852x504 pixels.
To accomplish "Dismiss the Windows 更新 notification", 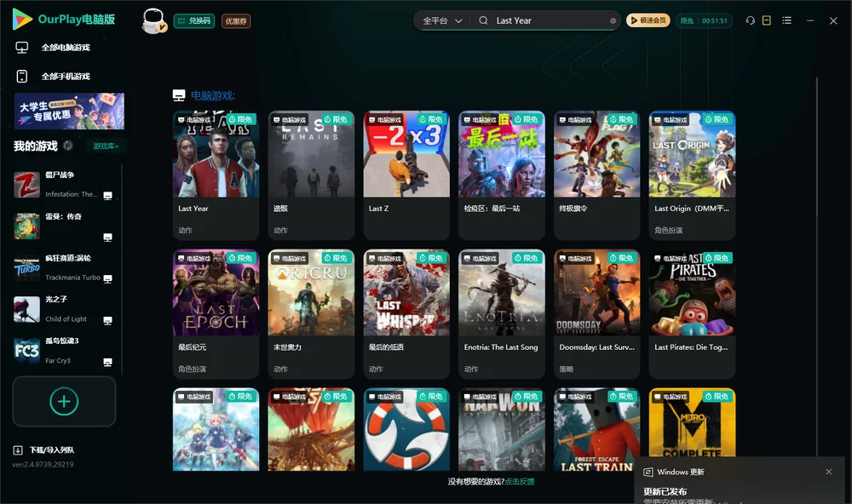I will [829, 472].
